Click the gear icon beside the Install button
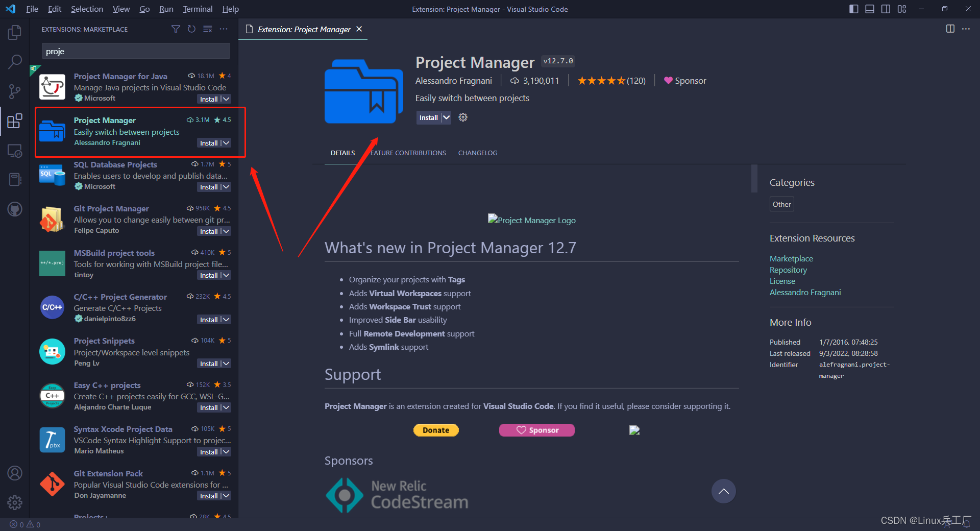This screenshot has height=531, width=980. (462, 117)
